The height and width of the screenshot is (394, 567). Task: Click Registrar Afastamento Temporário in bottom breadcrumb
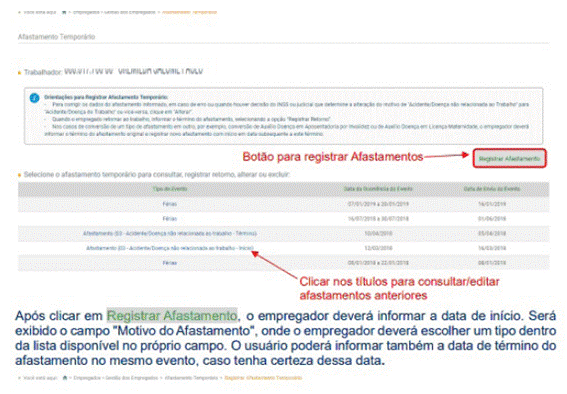point(263,378)
